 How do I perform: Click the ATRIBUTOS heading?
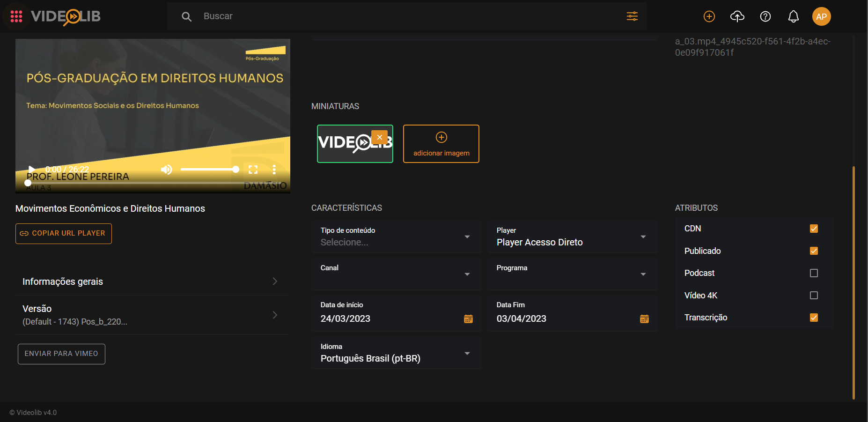coord(696,208)
